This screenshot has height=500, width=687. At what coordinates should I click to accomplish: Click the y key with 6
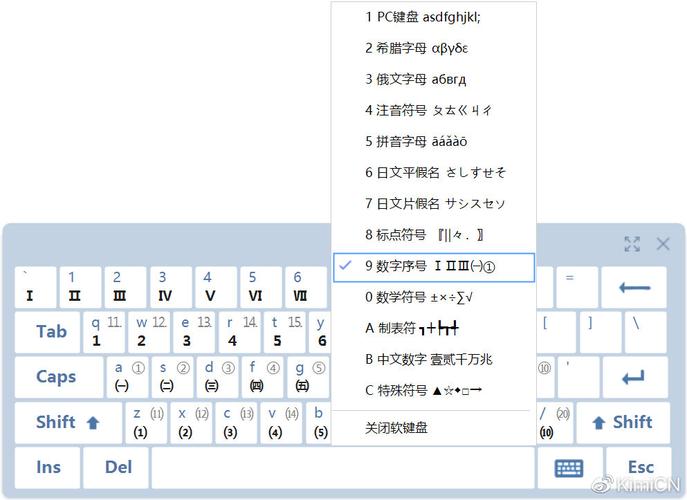(320, 332)
